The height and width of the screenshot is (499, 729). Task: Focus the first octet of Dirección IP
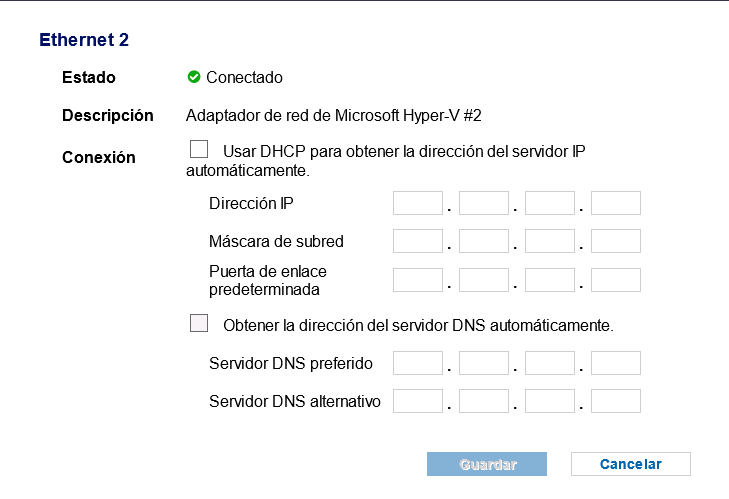[418, 203]
